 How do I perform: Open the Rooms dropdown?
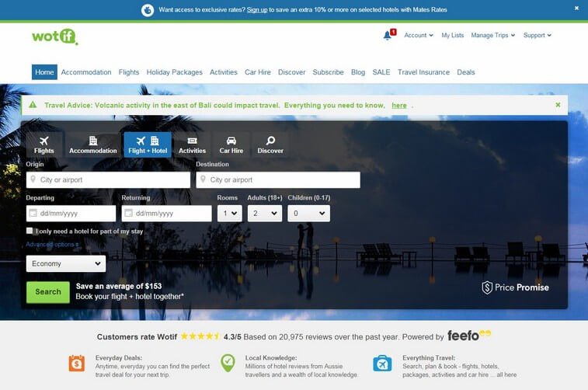[x=229, y=214]
